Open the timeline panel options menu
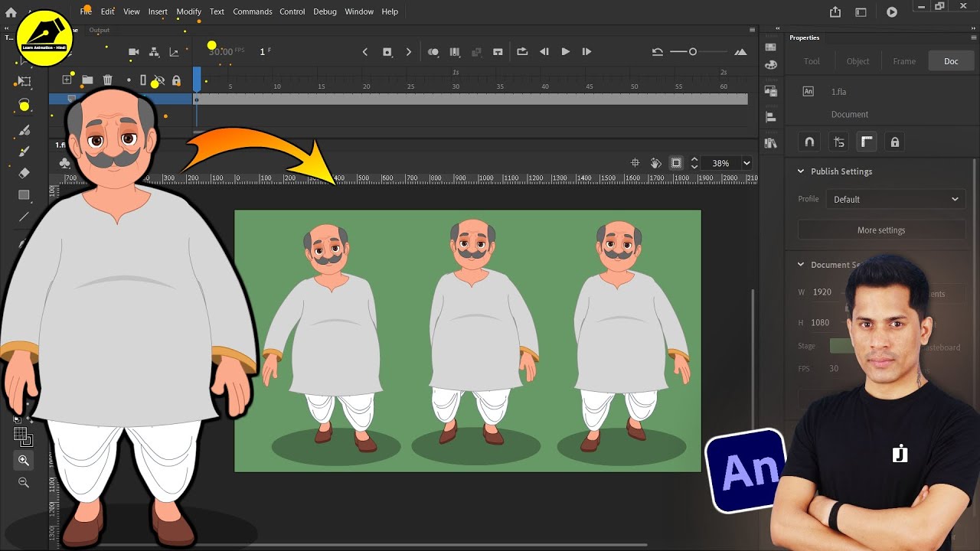 (x=752, y=31)
